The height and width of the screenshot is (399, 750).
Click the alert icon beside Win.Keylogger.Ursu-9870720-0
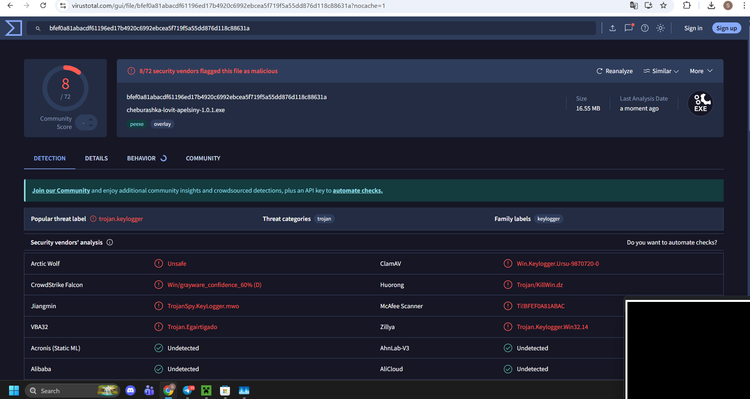pos(507,264)
